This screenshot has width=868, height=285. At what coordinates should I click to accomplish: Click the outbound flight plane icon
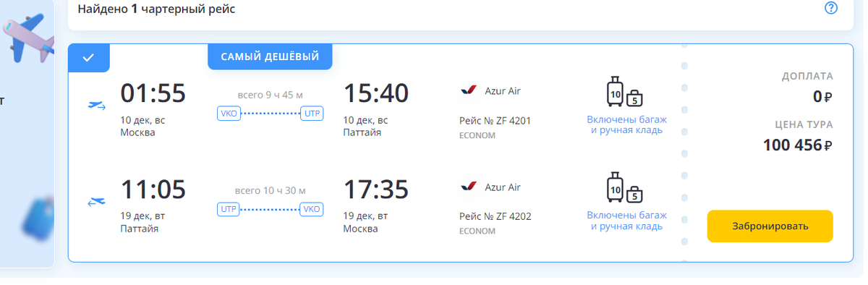pos(96,106)
